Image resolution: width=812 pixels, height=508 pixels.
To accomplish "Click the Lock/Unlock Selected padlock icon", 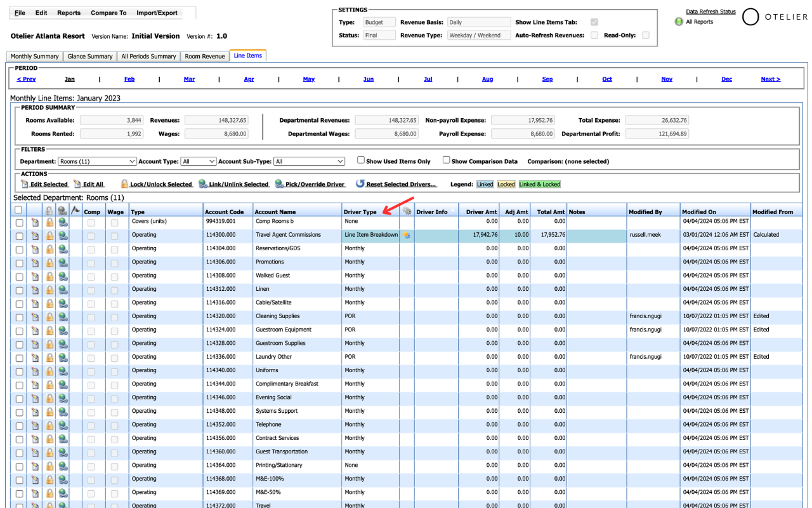I will click(124, 184).
